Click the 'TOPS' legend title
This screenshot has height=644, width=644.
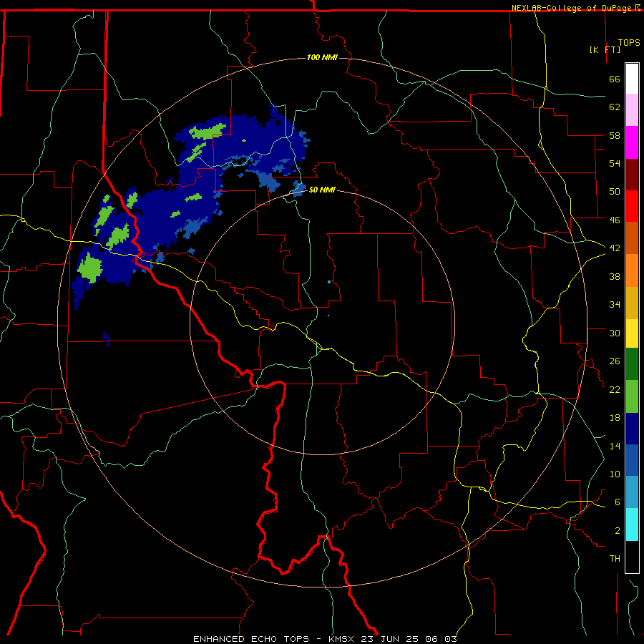tap(629, 43)
